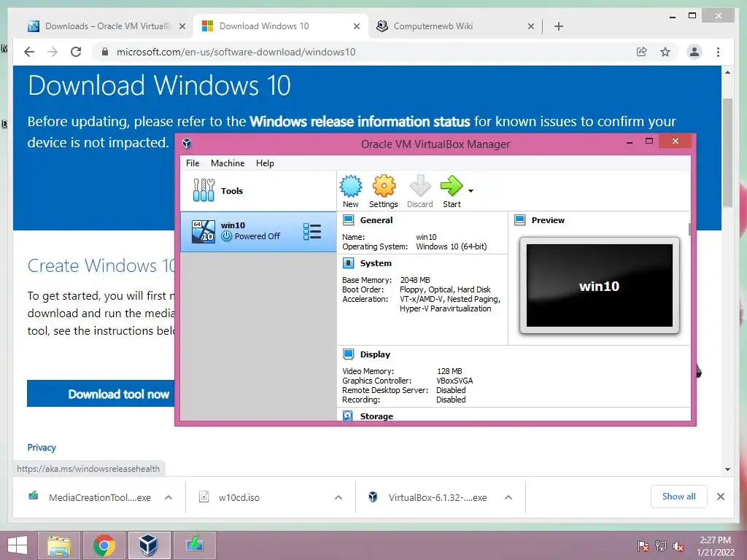This screenshot has height=560, width=747.
Task: Select the win10 machine in the list
Action: coord(258,231)
